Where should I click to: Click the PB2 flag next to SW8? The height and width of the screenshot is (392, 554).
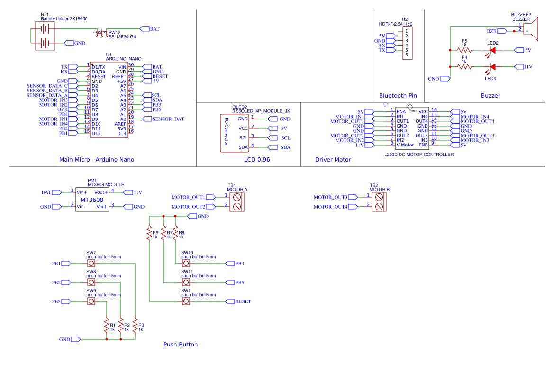pos(62,283)
